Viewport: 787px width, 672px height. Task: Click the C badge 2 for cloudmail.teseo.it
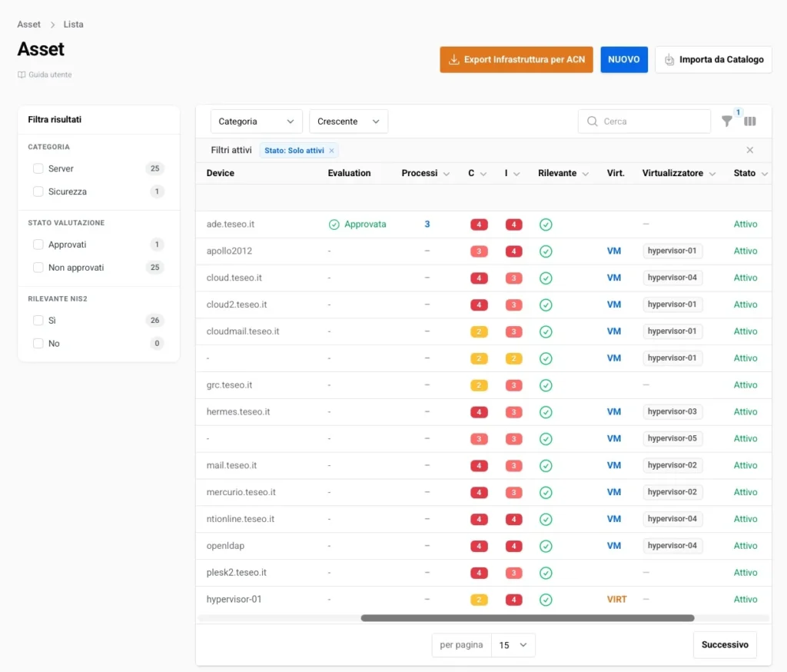point(479,331)
